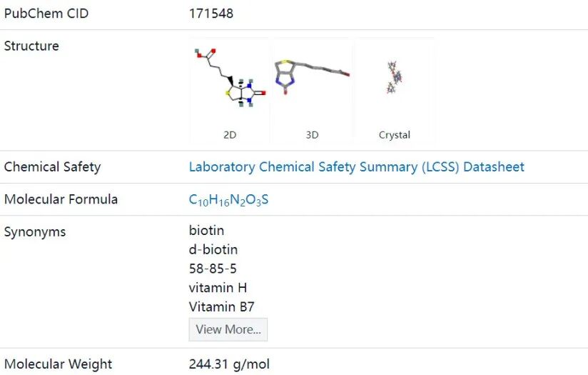
Task: Click the PubChem CID value 171548
Action: pyautogui.click(x=211, y=14)
